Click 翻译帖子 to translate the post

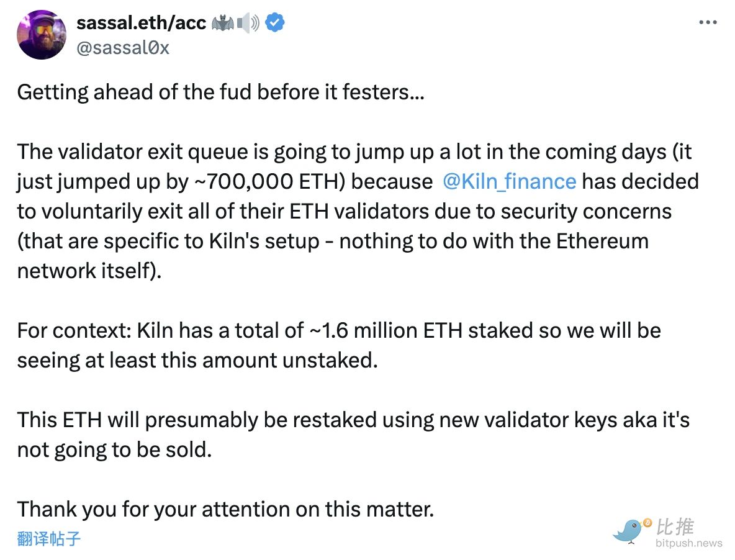coord(49,538)
